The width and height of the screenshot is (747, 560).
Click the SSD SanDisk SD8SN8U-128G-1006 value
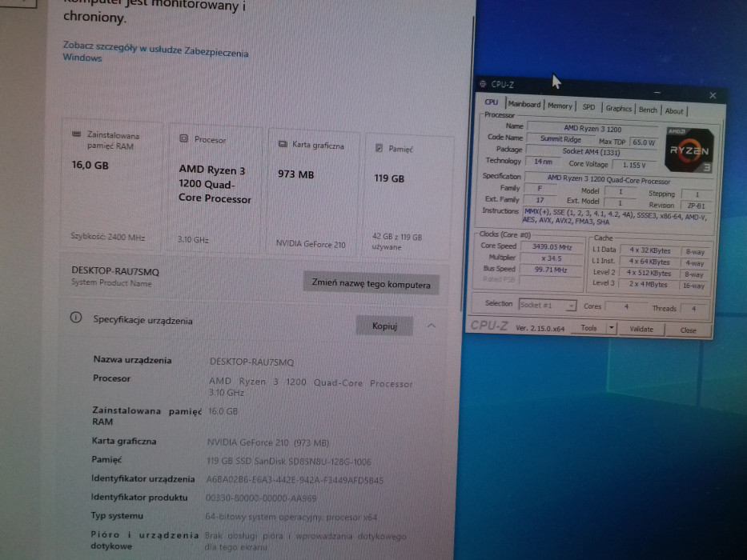(289, 462)
